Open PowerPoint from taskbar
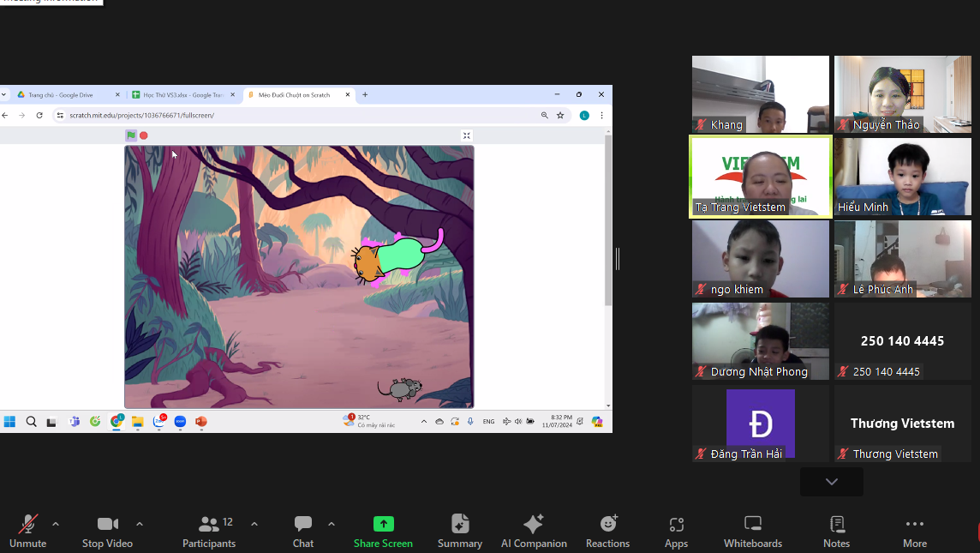 click(201, 422)
